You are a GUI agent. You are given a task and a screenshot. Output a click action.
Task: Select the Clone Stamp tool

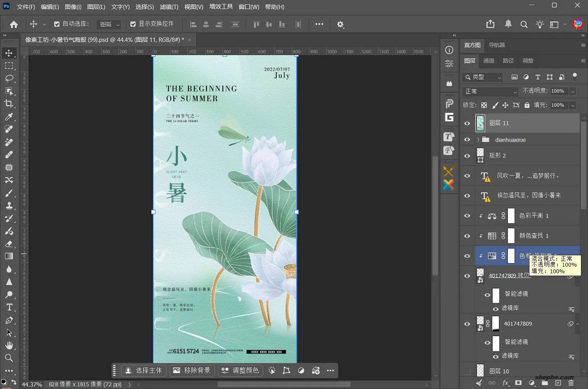pos(9,206)
